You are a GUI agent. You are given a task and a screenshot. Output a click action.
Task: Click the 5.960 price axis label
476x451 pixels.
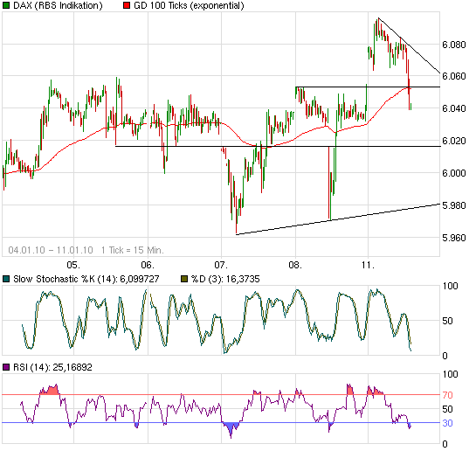454,238
